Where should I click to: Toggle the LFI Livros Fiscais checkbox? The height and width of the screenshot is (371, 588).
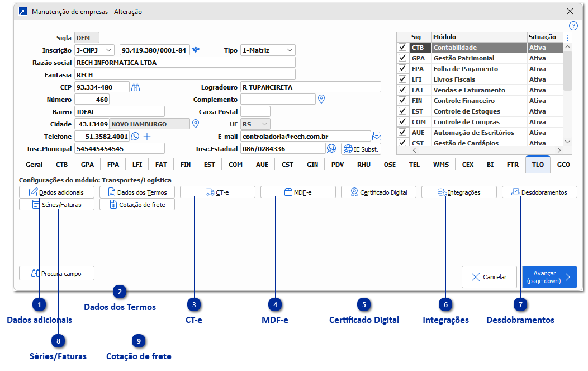pyautogui.click(x=402, y=79)
